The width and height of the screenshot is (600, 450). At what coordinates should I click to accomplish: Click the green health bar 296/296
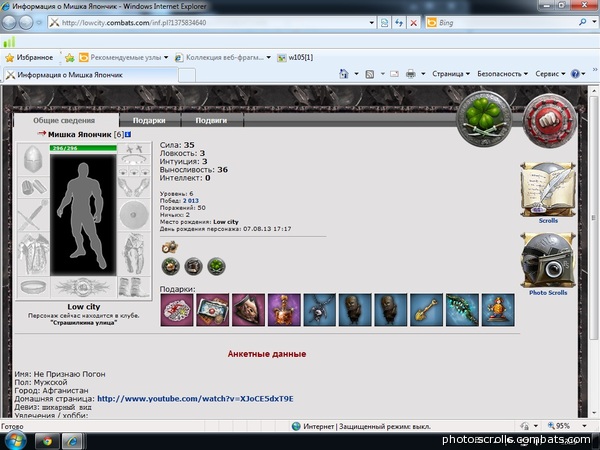pyautogui.click(x=83, y=148)
